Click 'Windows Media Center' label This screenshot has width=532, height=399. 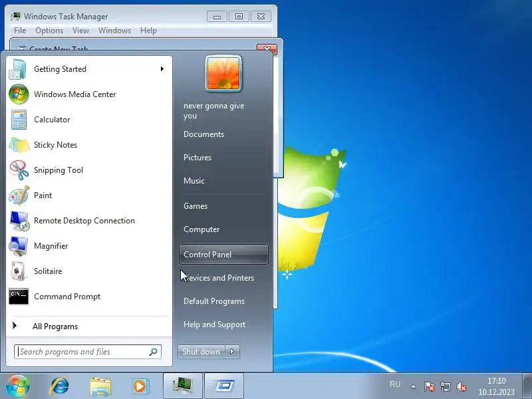pyautogui.click(x=75, y=94)
